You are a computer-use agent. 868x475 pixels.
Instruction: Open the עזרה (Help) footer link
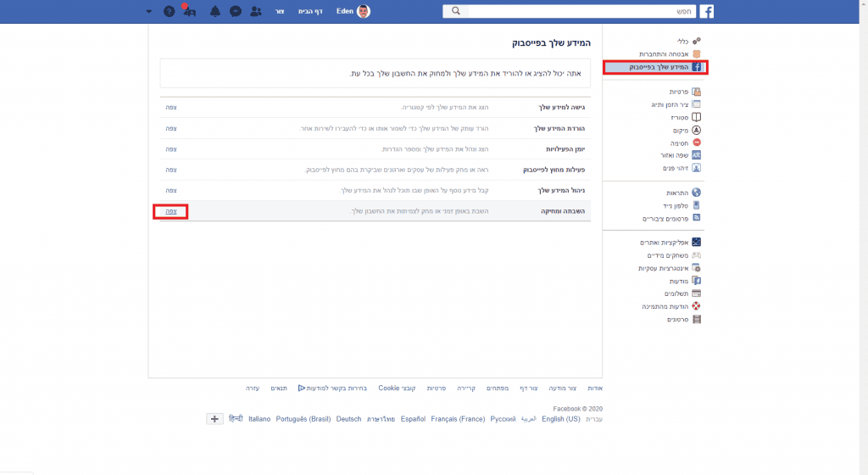click(253, 388)
